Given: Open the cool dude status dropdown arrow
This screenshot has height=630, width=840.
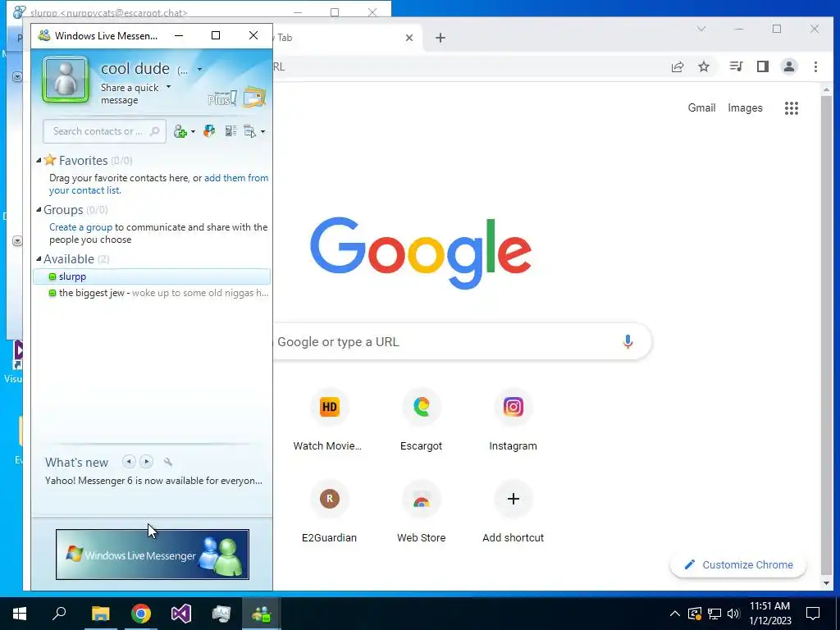Looking at the screenshot, I should (199, 69).
